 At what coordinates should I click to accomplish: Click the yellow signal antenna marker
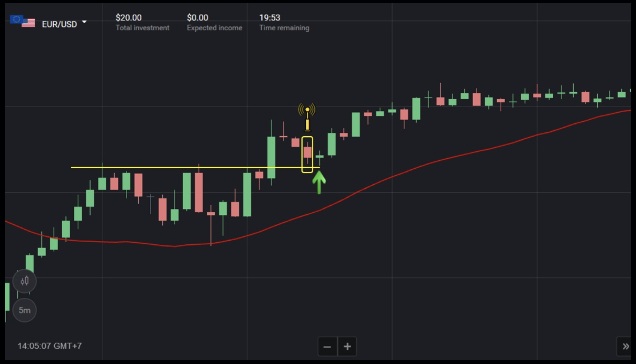307,117
